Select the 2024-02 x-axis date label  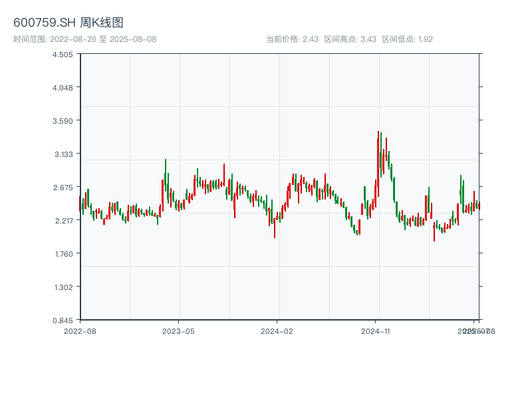(277, 331)
